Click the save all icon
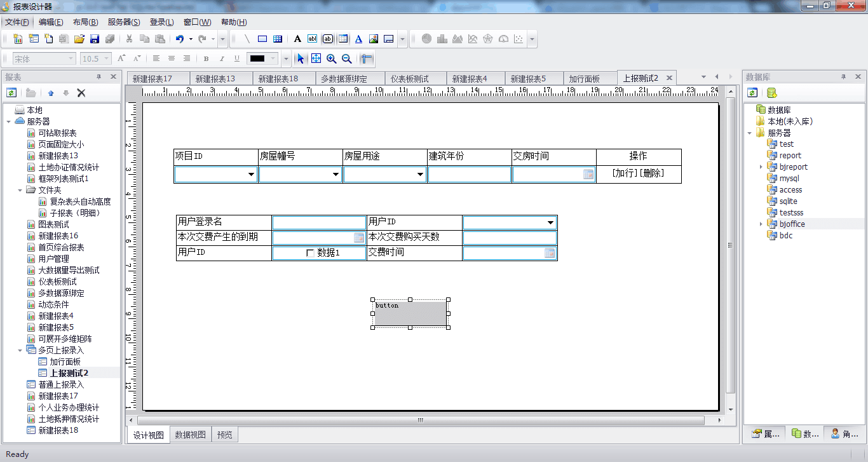 (110, 39)
